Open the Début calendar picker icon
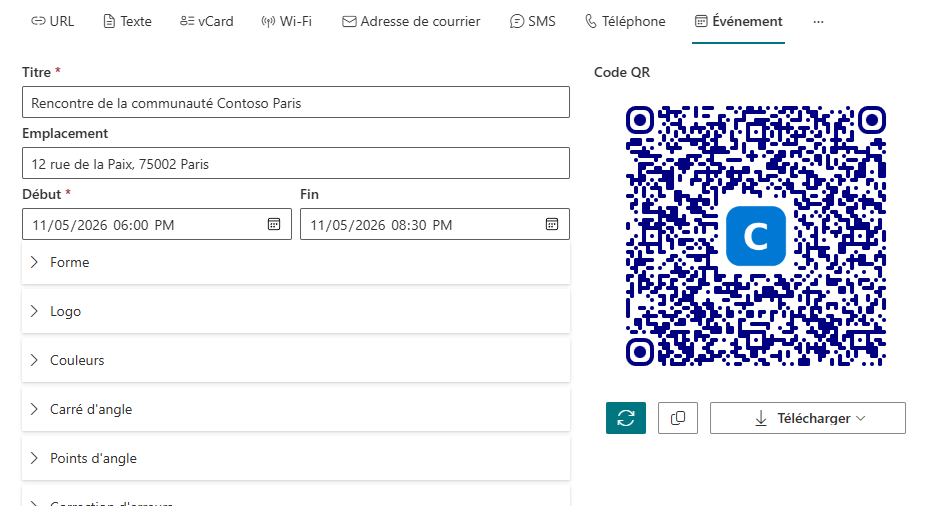 pos(274,224)
